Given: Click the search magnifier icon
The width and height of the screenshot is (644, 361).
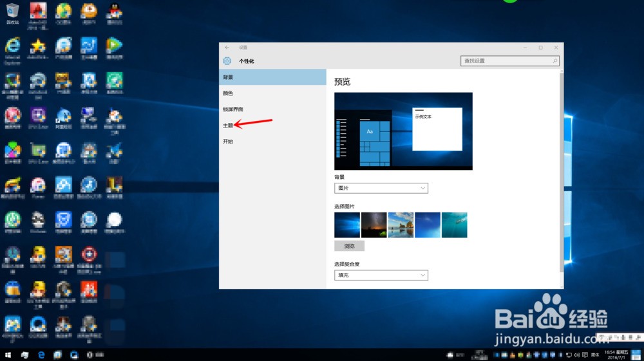Looking at the screenshot, I should click(x=555, y=61).
